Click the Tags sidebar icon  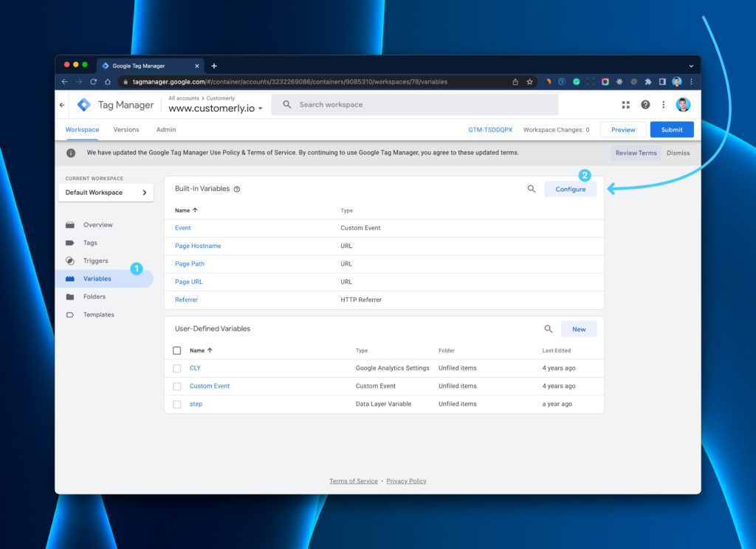click(70, 243)
